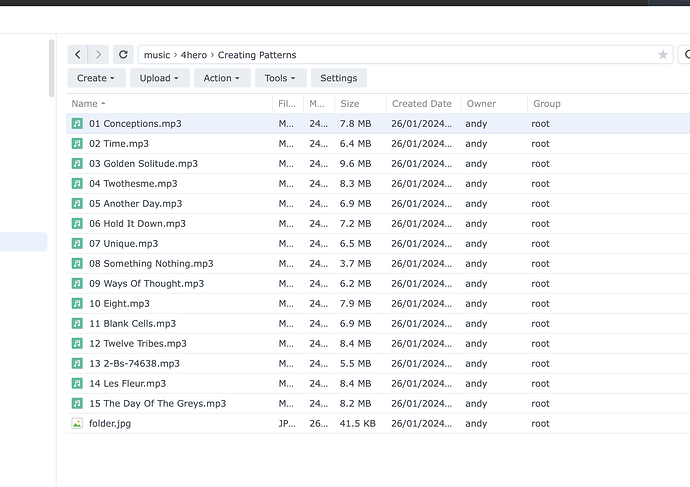This screenshot has height=487, width=690.
Task: Click music icon of 14 Les Fleur.mp3
Action: click(x=77, y=384)
